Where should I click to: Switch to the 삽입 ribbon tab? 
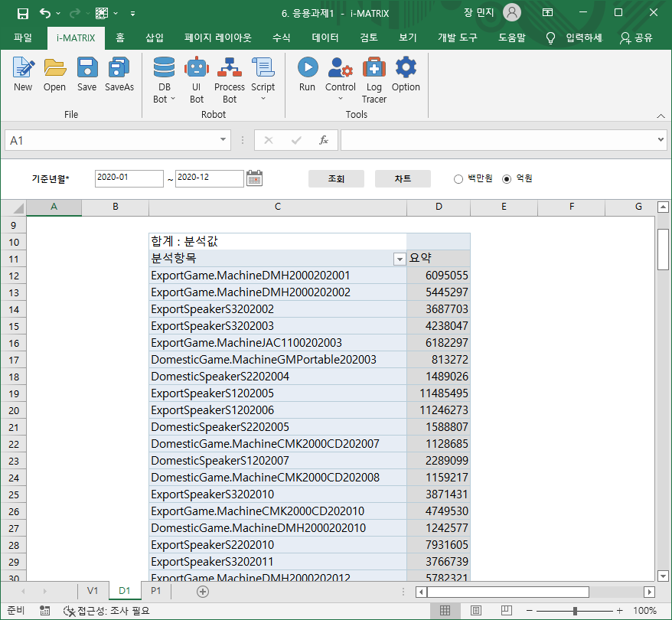pyautogui.click(x=155, y=38)
